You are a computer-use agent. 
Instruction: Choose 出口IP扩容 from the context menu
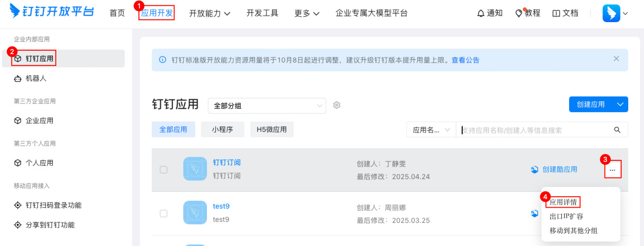coord(567,216)
